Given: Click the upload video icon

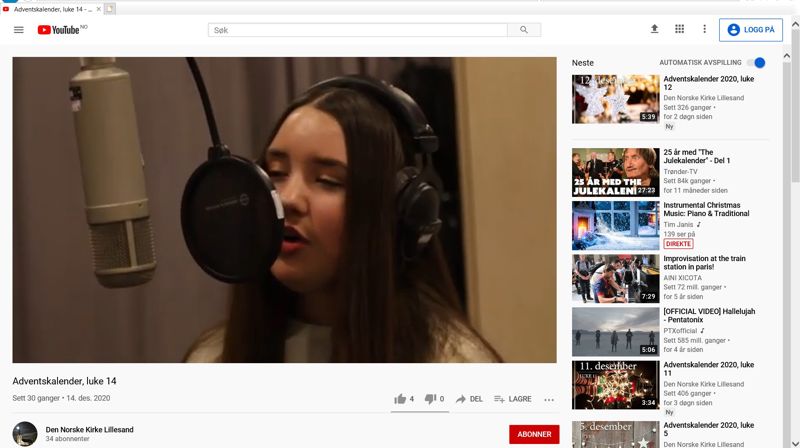Looking at the screenshot, I should tap(655, 30).
